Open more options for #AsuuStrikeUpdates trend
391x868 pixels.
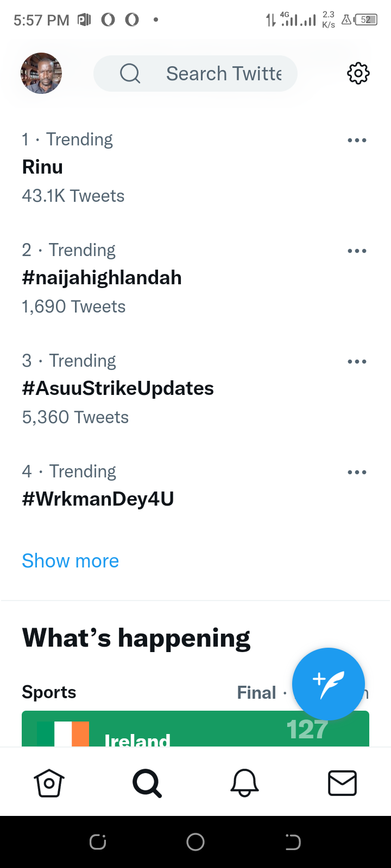357,362
